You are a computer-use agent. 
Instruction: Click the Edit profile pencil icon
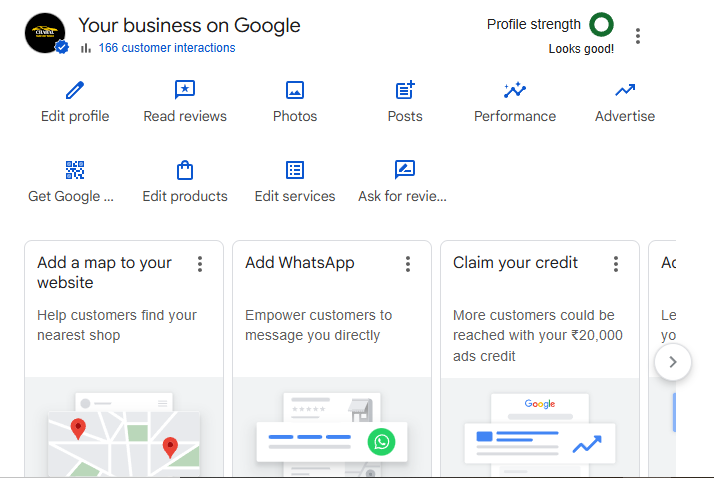click(75, 91)
